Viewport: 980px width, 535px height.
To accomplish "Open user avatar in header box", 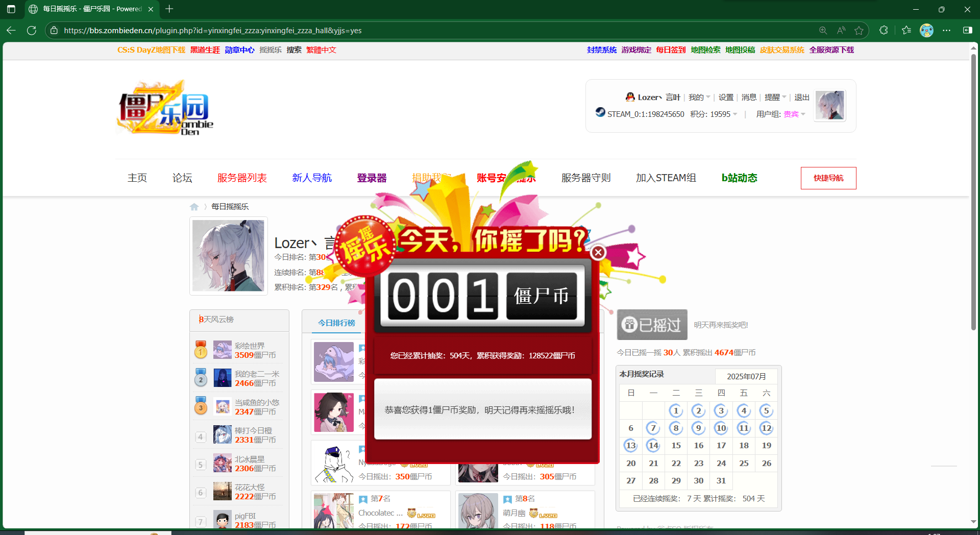I will pos(830,106).
